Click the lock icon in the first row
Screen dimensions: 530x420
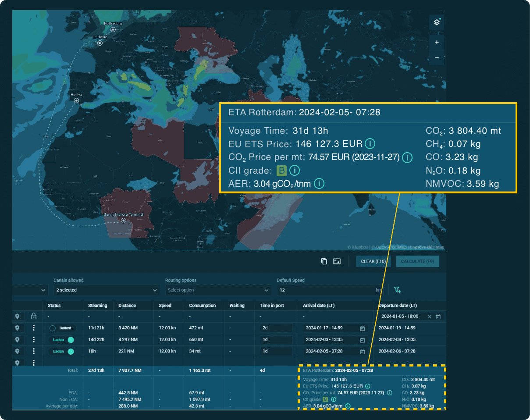(34, 316)
